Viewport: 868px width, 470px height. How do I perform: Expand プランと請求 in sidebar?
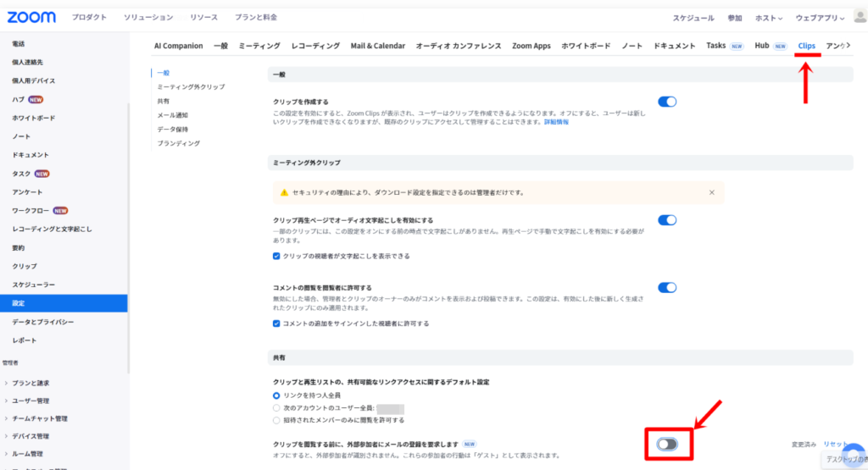coord(28,383)
